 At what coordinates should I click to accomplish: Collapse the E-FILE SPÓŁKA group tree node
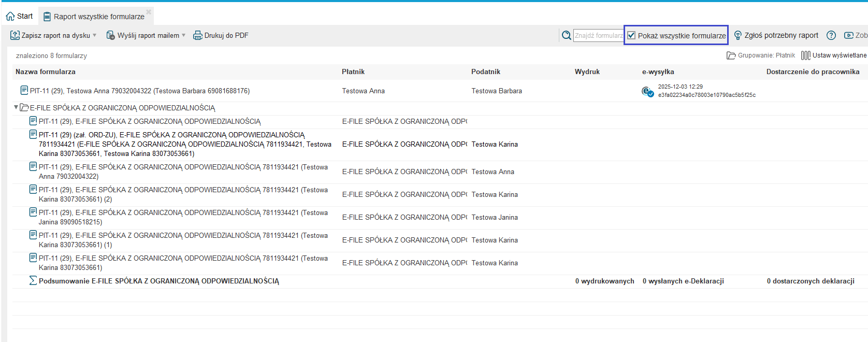point(16,107)
